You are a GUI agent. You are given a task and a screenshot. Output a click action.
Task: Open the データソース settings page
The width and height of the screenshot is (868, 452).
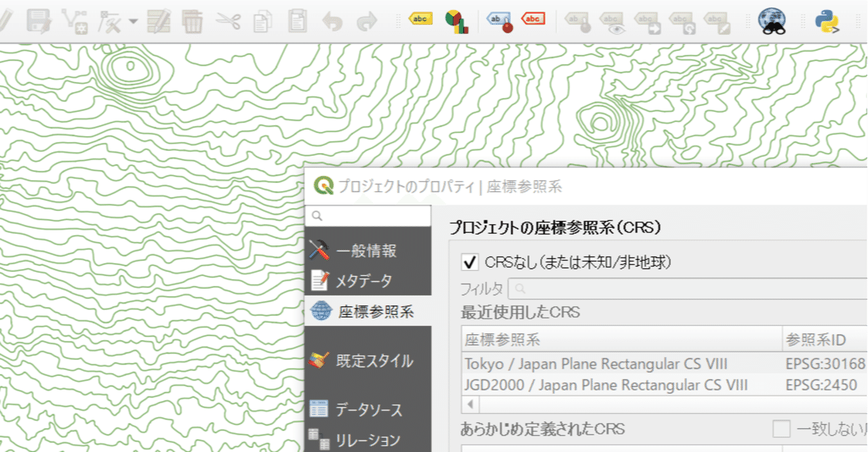(368, 409)
